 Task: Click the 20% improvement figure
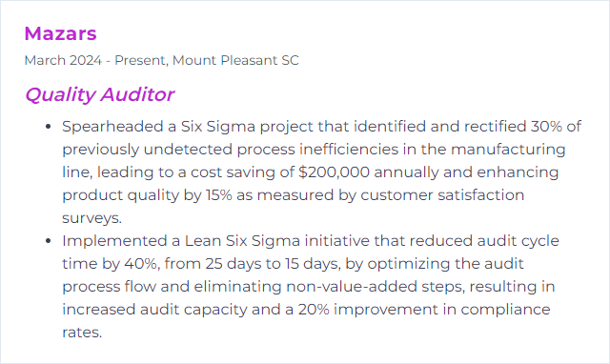[314, 310]
